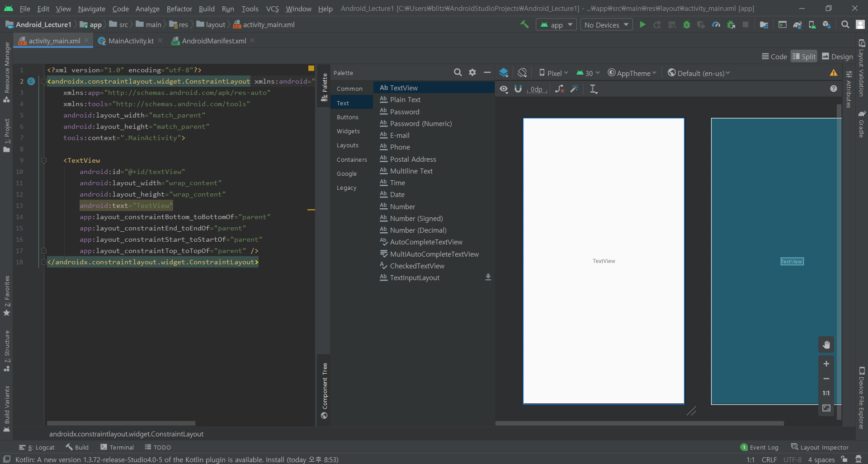Image resolution: width=868 pixels, height=464 pixels.
Task: Click the Infer Constraints magic wand icon
Action: click(574, 89)
